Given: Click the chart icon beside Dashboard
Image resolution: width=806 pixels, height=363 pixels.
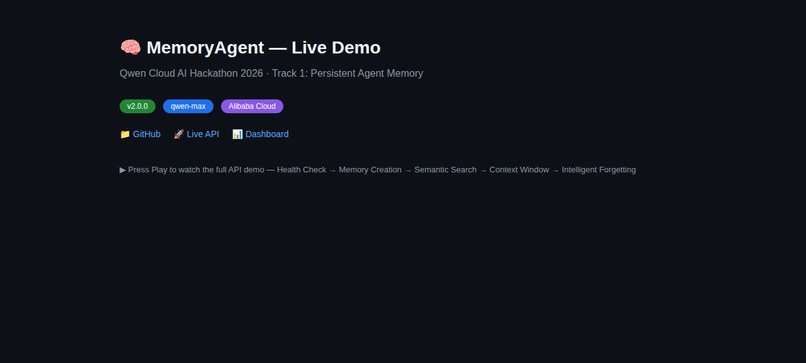Looking at the screenshot, I should pos(237,134).
